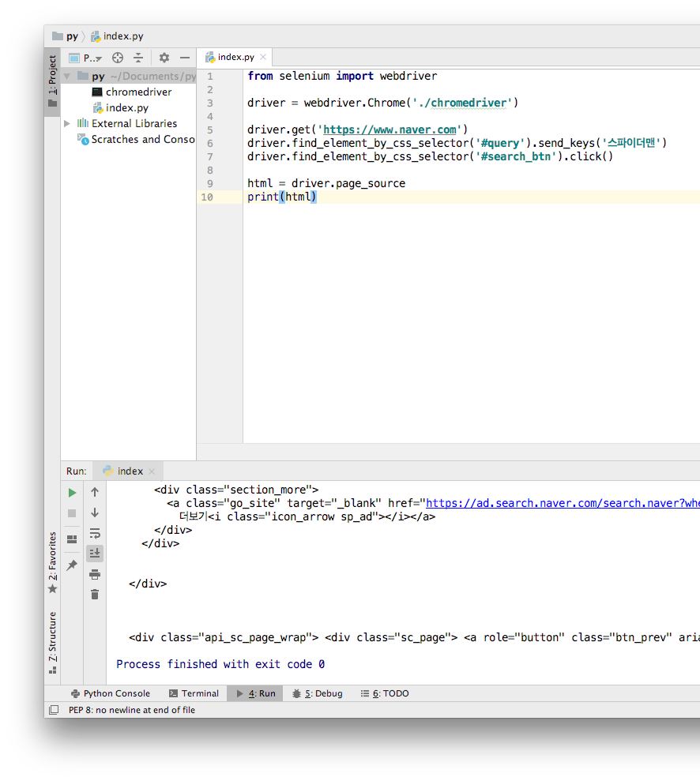700x781 pixels.
Task: Rerun index with green play button
Action: coord(72,493)
